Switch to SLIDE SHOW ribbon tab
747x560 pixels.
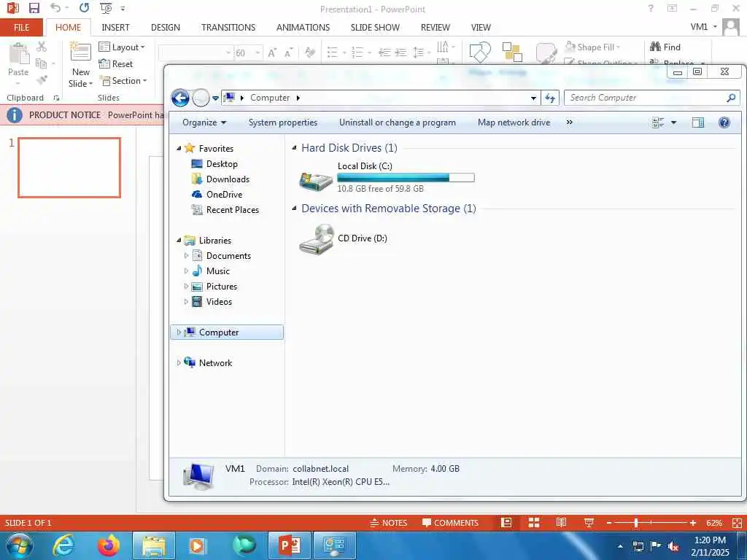pos(375,28)
